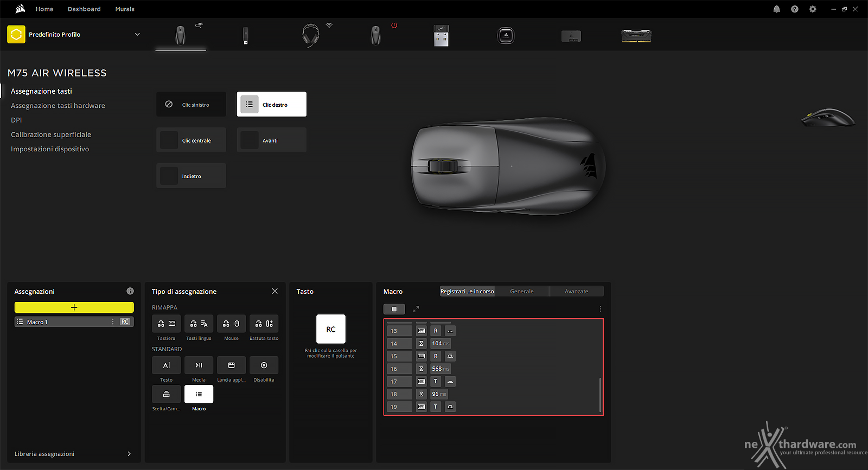Click key-release icon in macro row 17
Viewport: 868px width, 470px height.
click(450, 382)
